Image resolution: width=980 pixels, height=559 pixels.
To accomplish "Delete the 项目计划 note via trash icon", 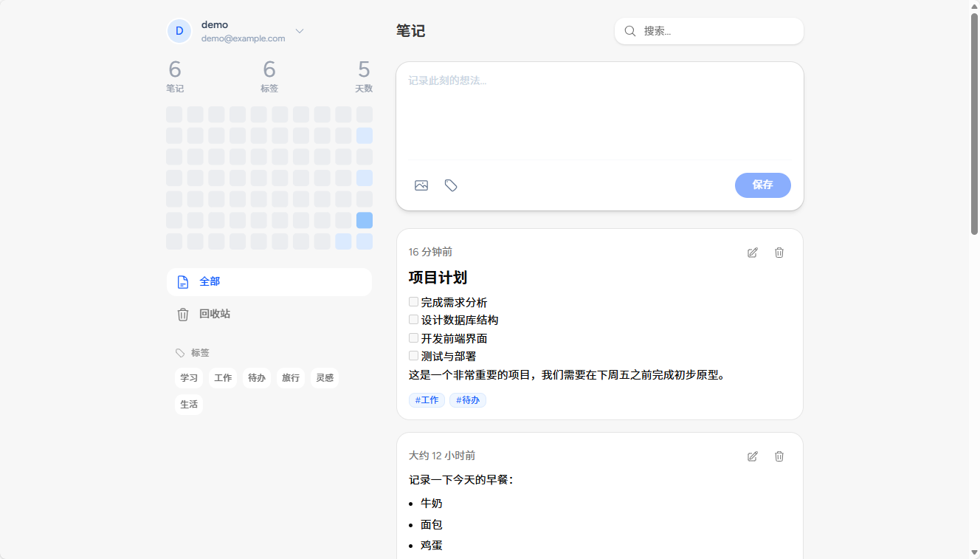I will pyautogui.click(x=779, y=252).
